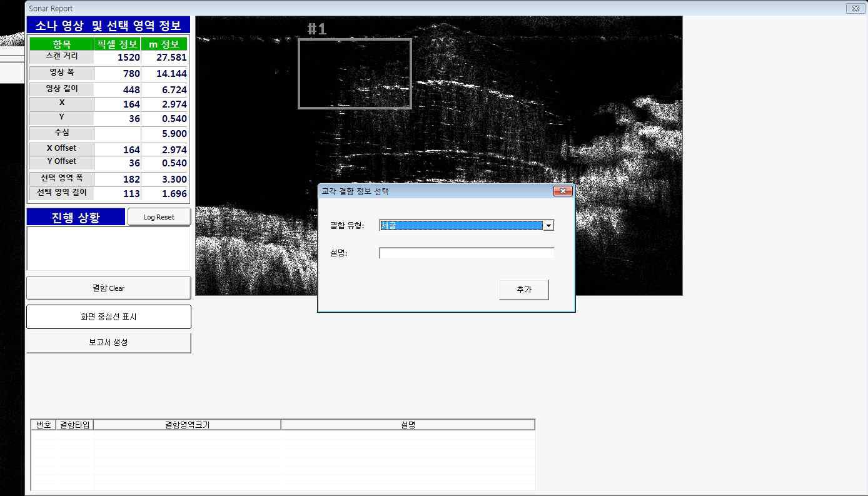This screenshot has width=868, height=496.
Task: Click the 번호 column header
Action: tap(44, 425)
